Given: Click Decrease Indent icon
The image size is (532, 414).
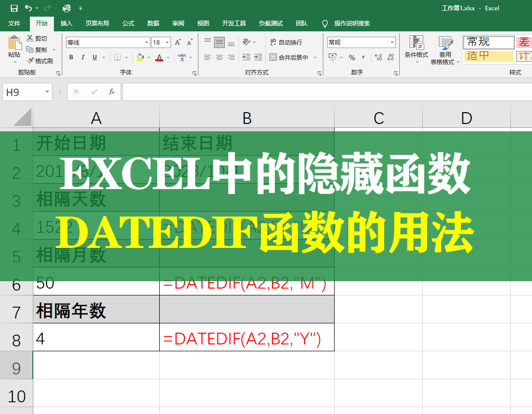Looking at the screenshot, I should (246, 57).
